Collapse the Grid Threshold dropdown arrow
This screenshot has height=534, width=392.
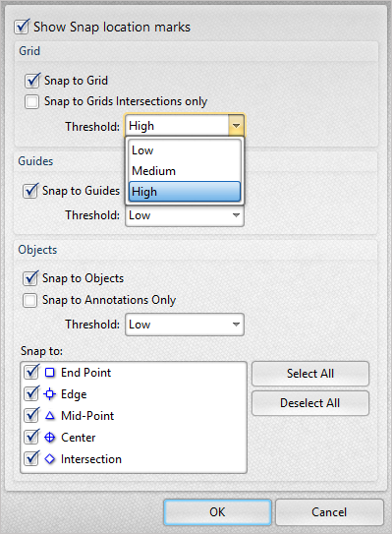[236, 126]
